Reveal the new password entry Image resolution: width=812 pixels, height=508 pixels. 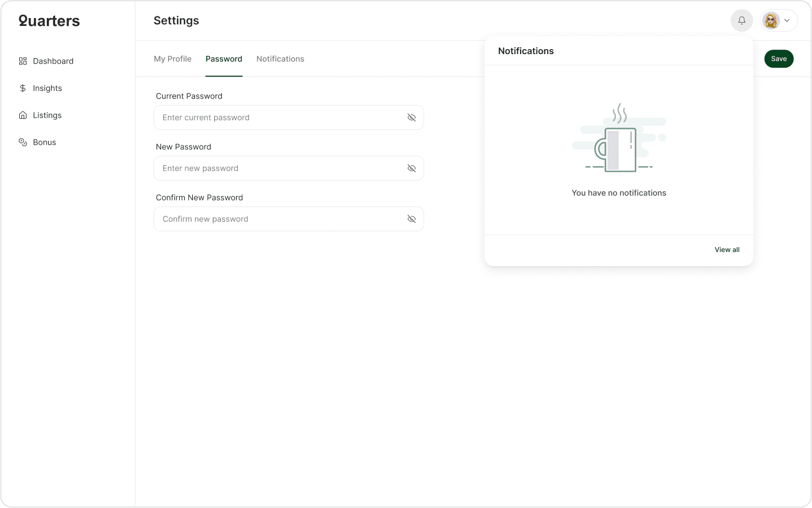[x=411, y=168]
